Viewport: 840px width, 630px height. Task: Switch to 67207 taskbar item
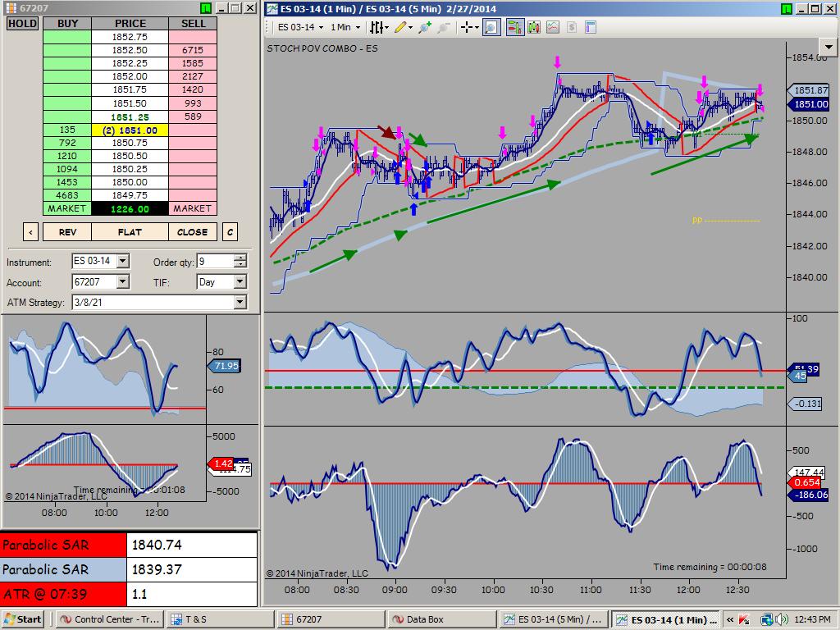click(x=331, y=619)
